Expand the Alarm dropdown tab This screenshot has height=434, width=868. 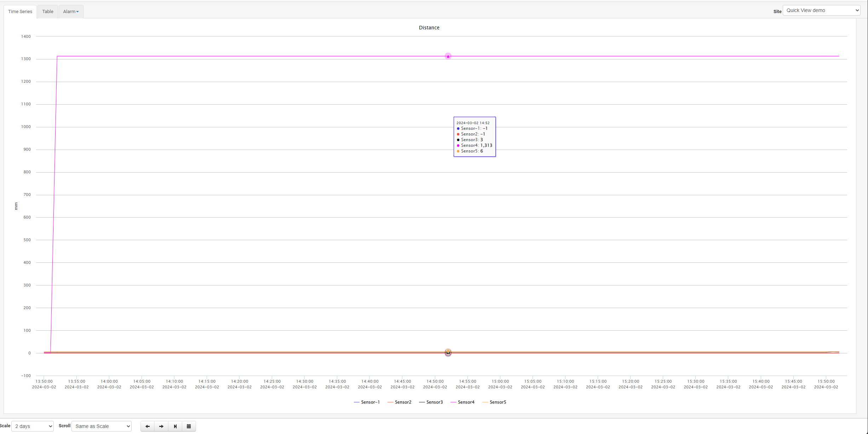71,12
